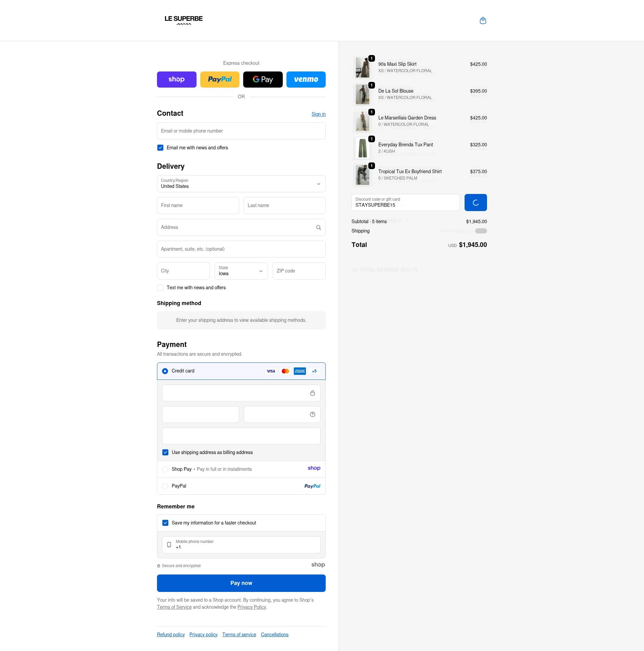This screenshot has width=644, height=651.
Task: Click the lock icon in the card number field
Action: pos(312,393)
